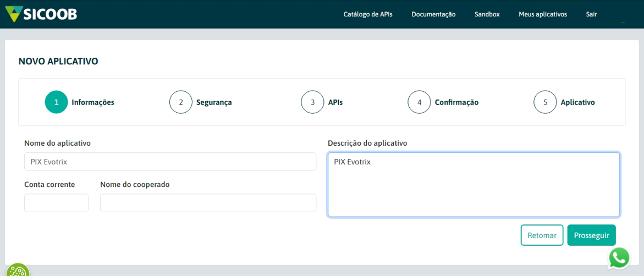Viewport: 644px width, 276px height.
Task: Focus the Nome do cooperado field
Action: (208, 203)
